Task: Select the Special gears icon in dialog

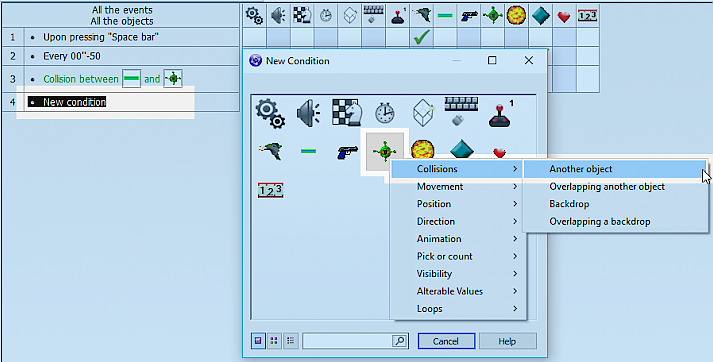Action: click(x=271, y=114)
